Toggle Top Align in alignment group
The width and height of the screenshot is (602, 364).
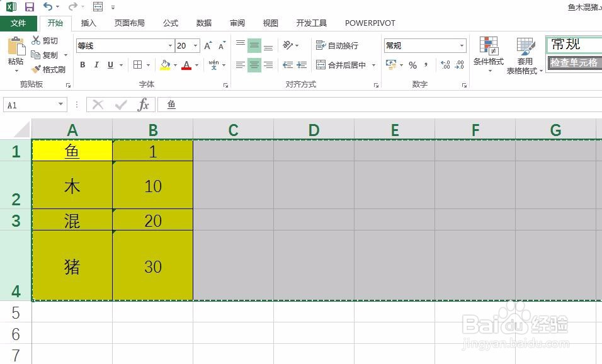(241, 46)
